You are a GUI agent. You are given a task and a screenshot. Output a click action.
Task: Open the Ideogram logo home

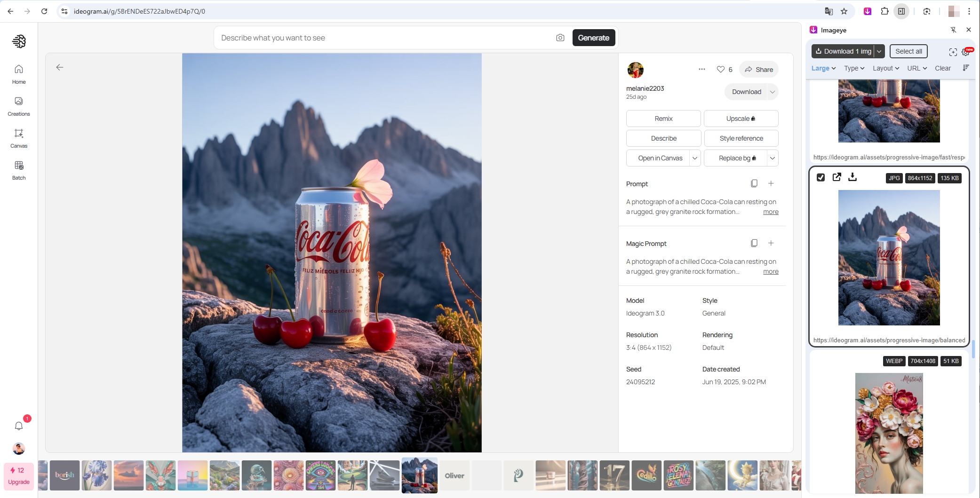(x=19, y=41)
